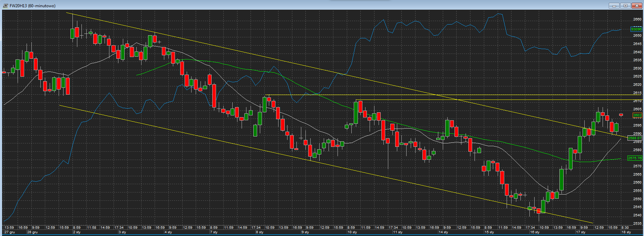Click the 10 sty date on time axis
Screen dimensions: 644x236
352,232
